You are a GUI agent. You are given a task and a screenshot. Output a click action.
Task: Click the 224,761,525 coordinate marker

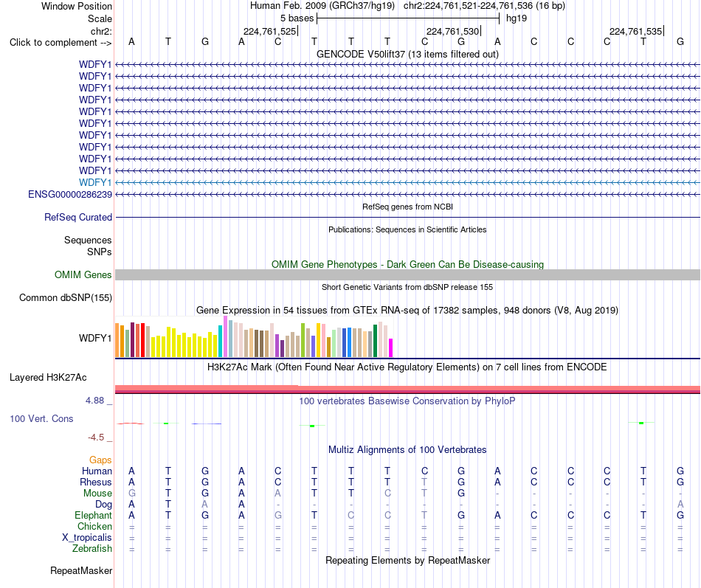[x=269, y=31]
